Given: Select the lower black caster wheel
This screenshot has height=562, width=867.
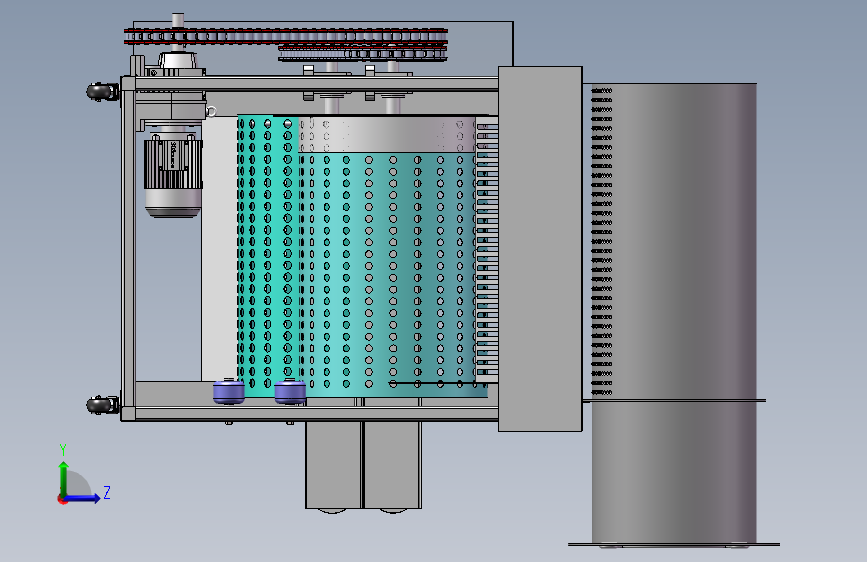Looking at the screenshot, I should 102,405.
